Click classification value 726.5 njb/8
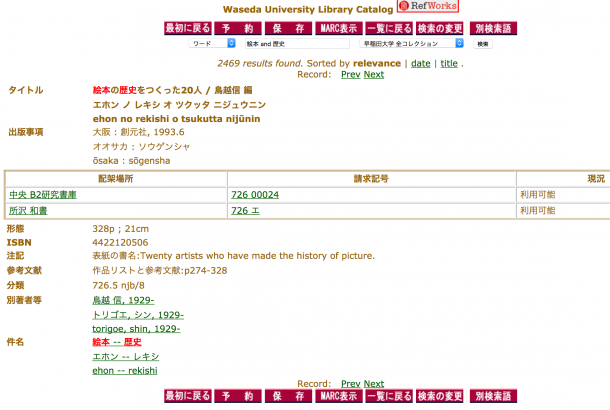This screenshot has width=610, height=410. click(118, 286)
